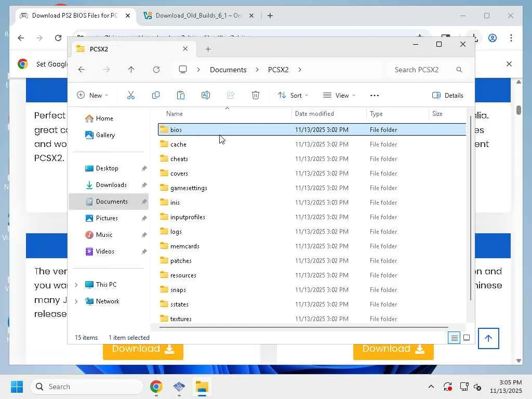This screenshot has height=399, width=532.
Task: Click chevron between Documents and PCSX2
Action: (257, 70)
